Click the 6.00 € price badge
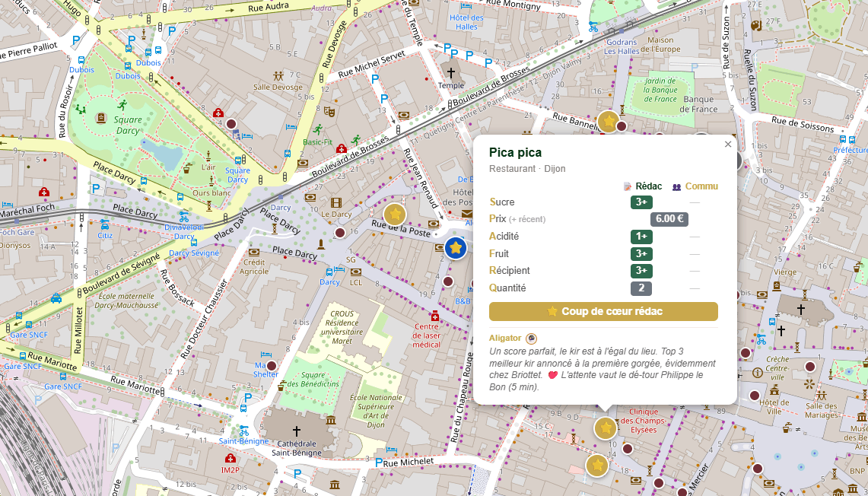This screenshot has width=868, height=496. [x=669, y=218]
